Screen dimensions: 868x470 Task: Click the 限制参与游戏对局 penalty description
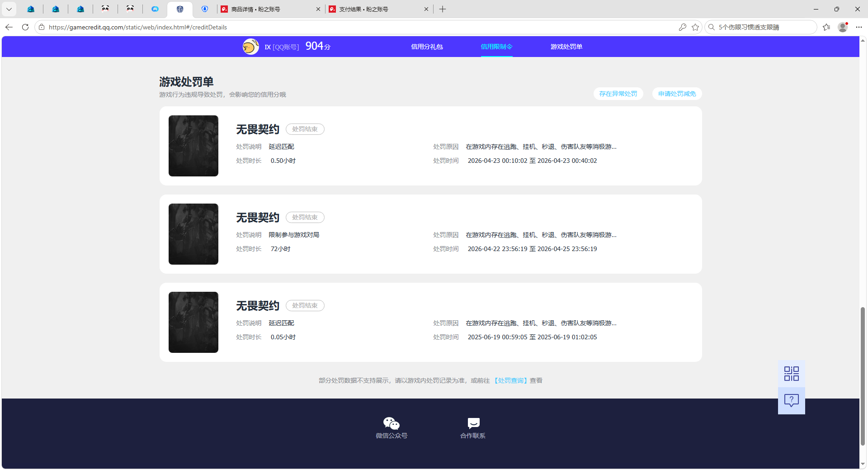294,235
